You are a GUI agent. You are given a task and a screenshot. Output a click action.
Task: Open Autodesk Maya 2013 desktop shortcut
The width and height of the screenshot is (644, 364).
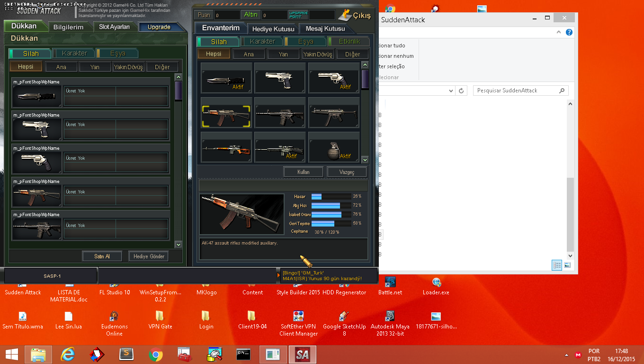[x=390, y=324]
